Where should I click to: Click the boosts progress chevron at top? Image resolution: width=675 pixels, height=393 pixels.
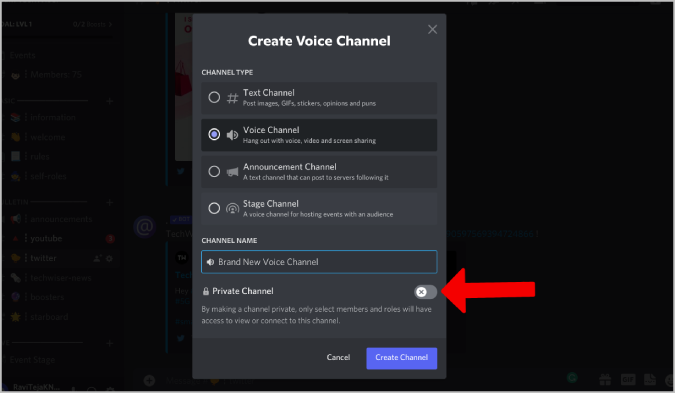pos(111,24)
